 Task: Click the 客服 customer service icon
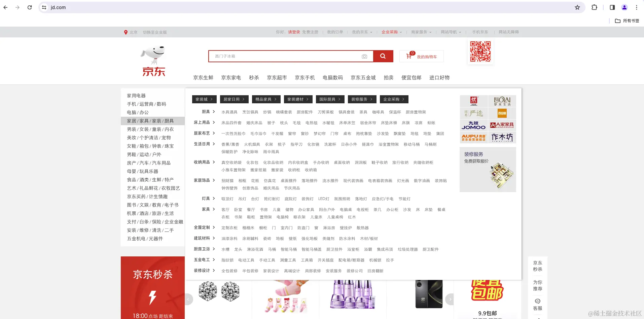538,301
